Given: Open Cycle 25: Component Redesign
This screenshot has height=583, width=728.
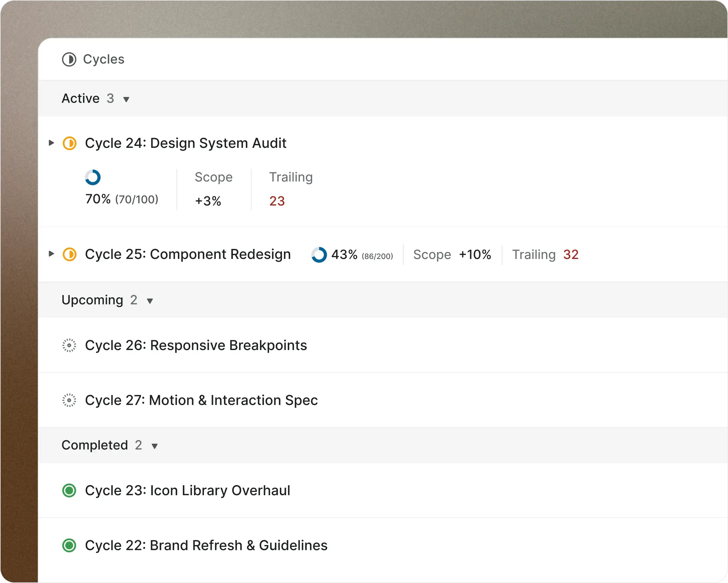Looking at the screenshot, I should pyautogui.click(x=188, y=254).
